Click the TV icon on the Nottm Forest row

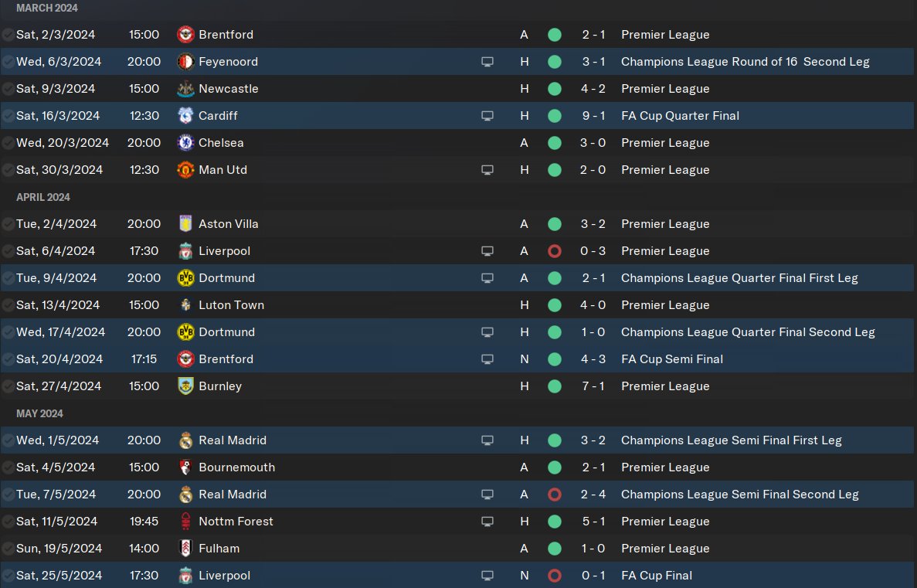click(x=487, y=522)
